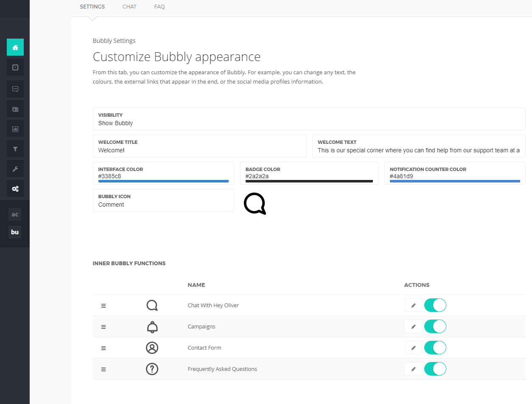Switch to the Chat tab
Screen dimensions: 532x404
129,7
